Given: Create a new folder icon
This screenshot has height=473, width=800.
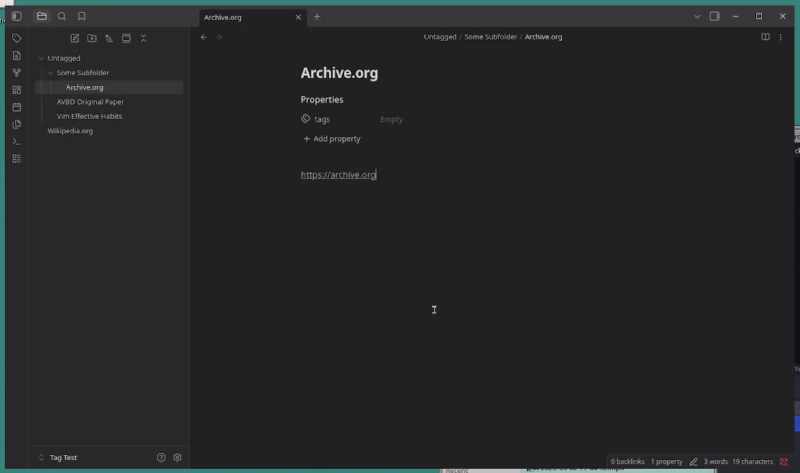Looking at the screenshot, I should [x=92, y=38].
